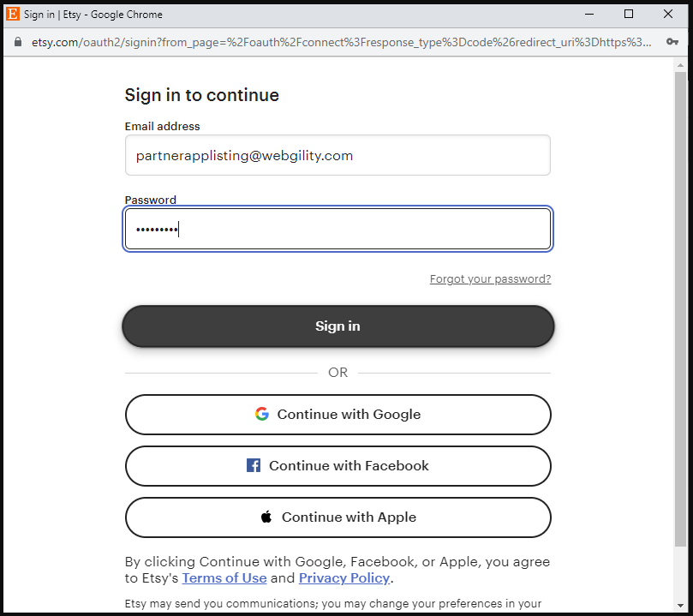
Task: Click the padlock site info icon
Action: pos(17,42)
